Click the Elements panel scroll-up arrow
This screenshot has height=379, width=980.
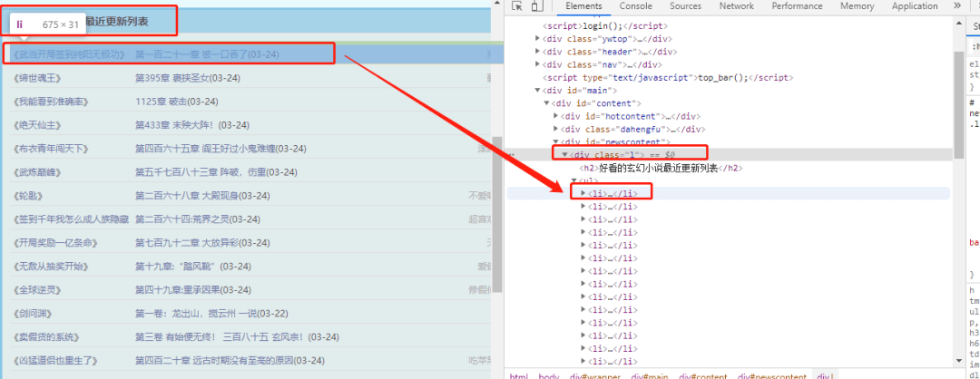pos(959,24)
